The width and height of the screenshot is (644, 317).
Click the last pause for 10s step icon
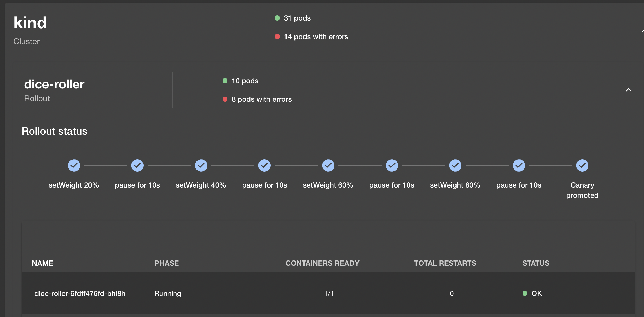pyautogui.click(x=519, y=165)
